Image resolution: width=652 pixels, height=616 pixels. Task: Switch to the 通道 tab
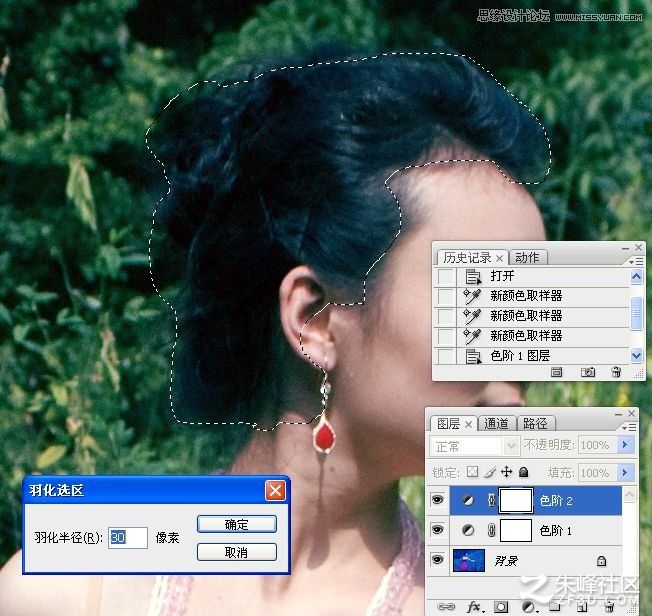point(496,424)
